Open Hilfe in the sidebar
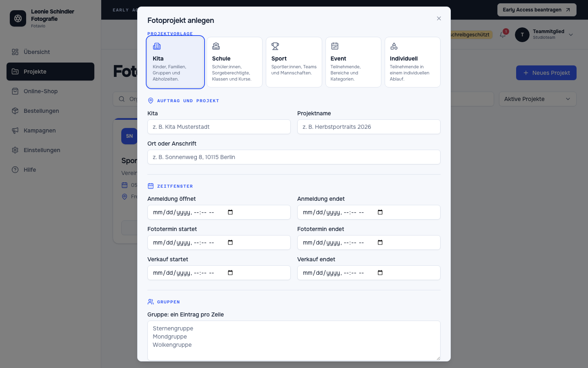 pos(50,170)
